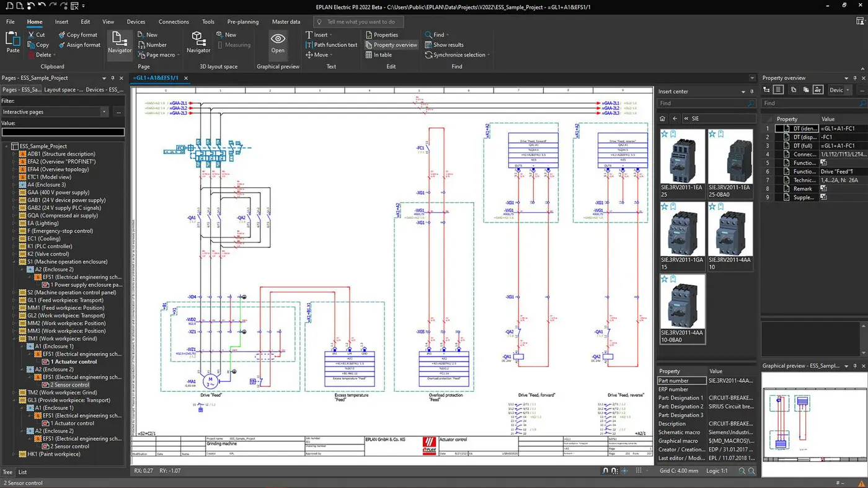Open the Connections ribbon tab
This screenshot has height=488, width=868.
coord(174,22)
